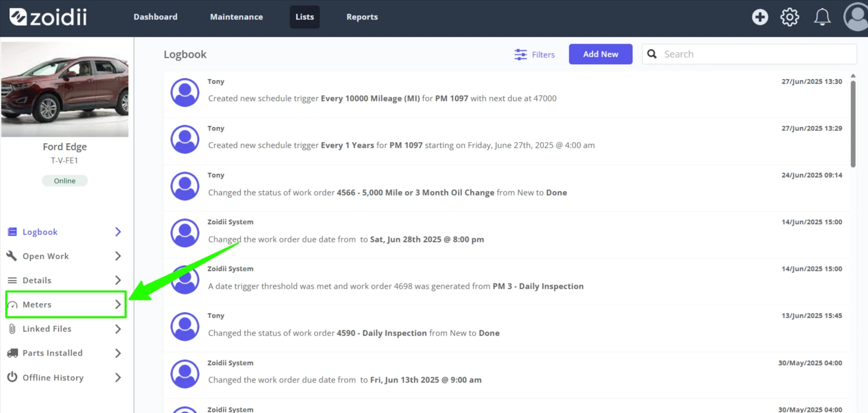Open the settings gear icon

click(x=790, y=17)
